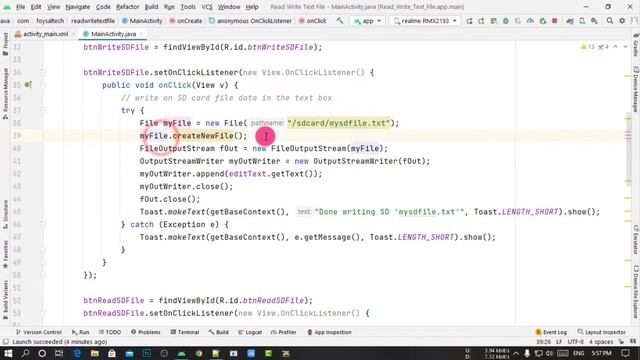Place the cursor in createNewFile on line 39

203,136
